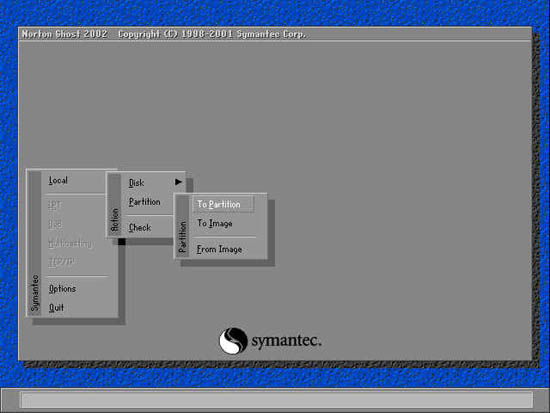Viewport: 550px width, 413px height.
Task: Expand the Disk submenu arrow
Action: [x=179, y=182]
